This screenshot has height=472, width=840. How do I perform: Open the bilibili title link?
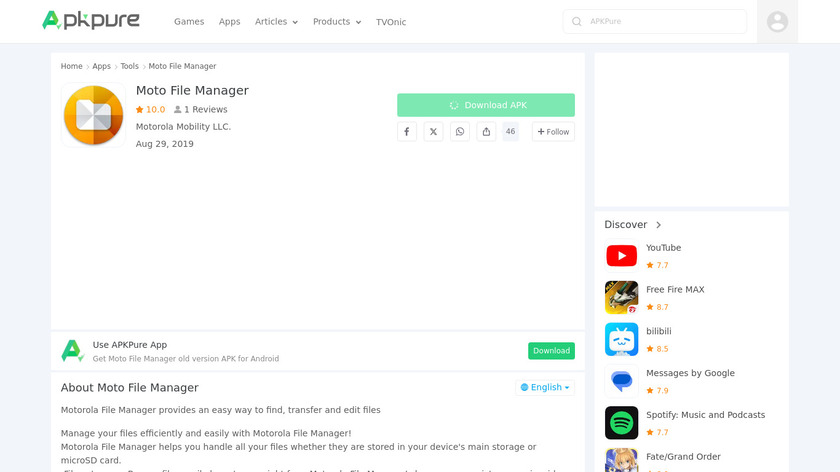[x=658, y=332]
